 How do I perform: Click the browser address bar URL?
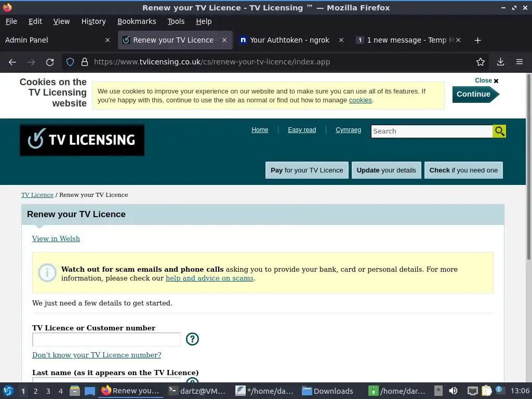click(212, 62)
